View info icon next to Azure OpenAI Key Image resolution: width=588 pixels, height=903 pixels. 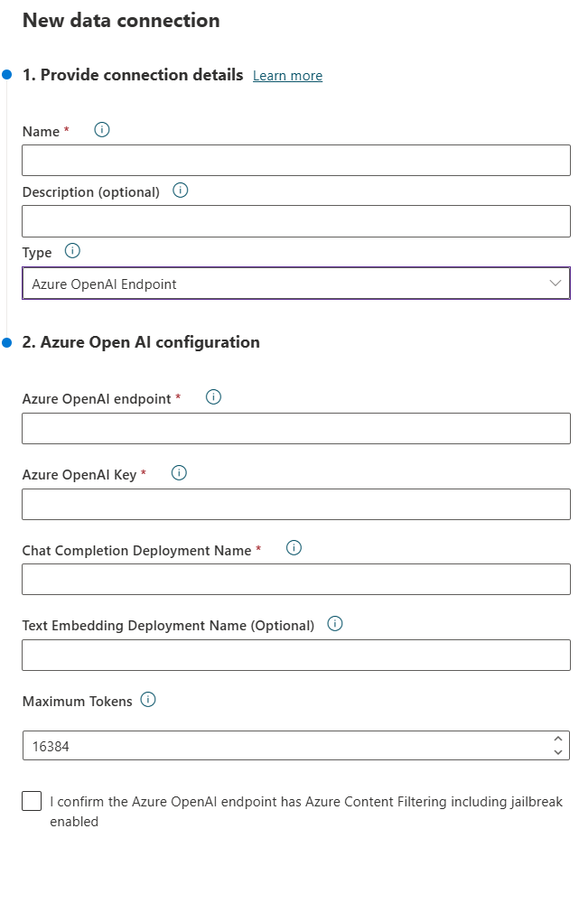[x=179, y=473]
